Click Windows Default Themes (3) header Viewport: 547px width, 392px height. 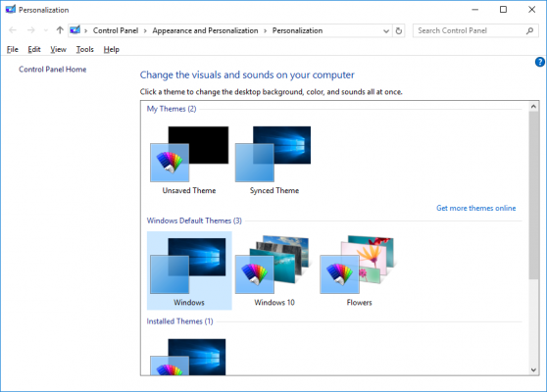pos(194,220)
